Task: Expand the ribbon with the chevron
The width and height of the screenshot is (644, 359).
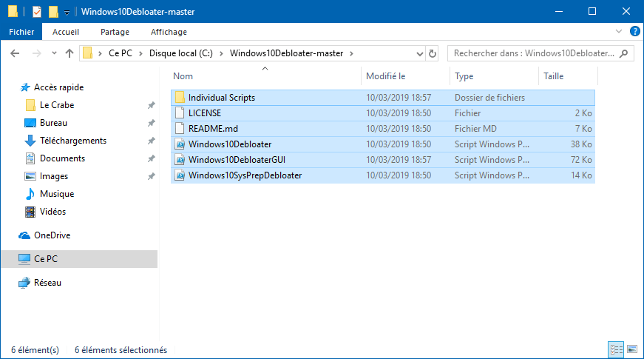Action: (x=619, y=31)
